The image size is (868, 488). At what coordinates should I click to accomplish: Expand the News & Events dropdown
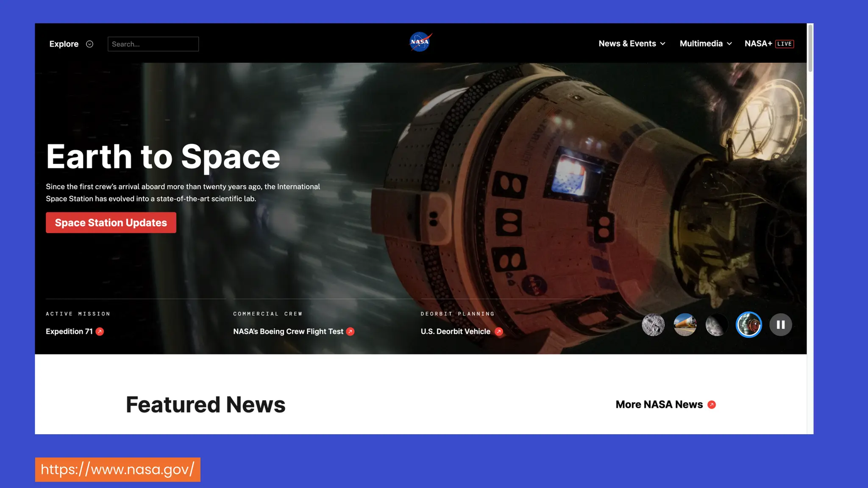[x=632, y=44]
